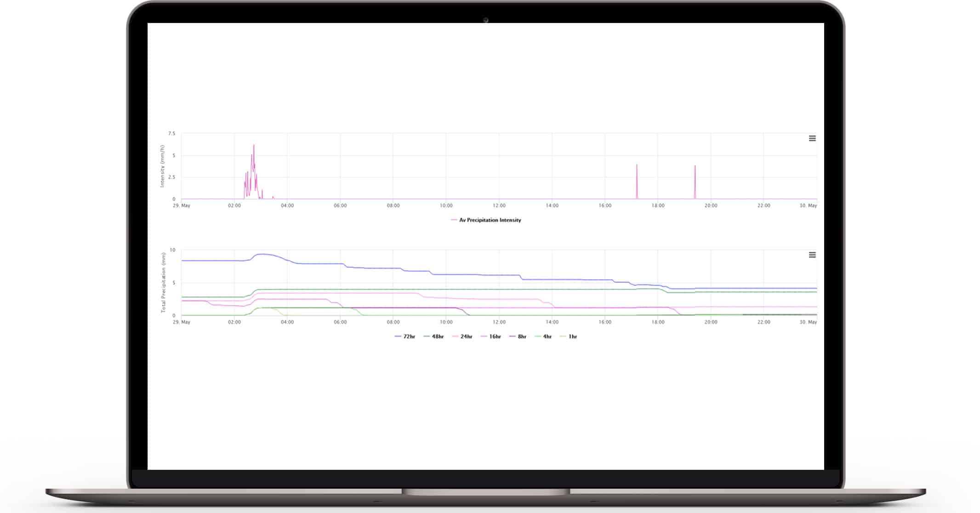Toggle the 8hr series in legend
980x513 pixels.
coord(518,337)
